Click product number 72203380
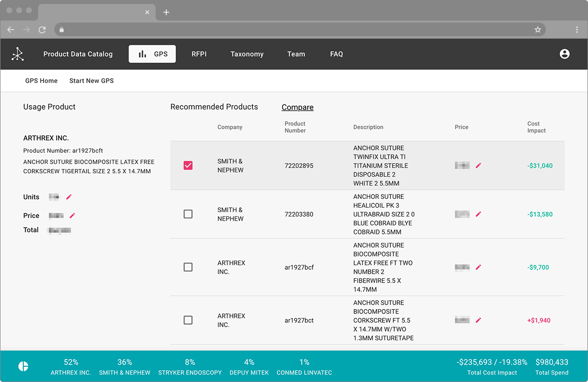This screenshot has height=382, width=588. [299, 214]
